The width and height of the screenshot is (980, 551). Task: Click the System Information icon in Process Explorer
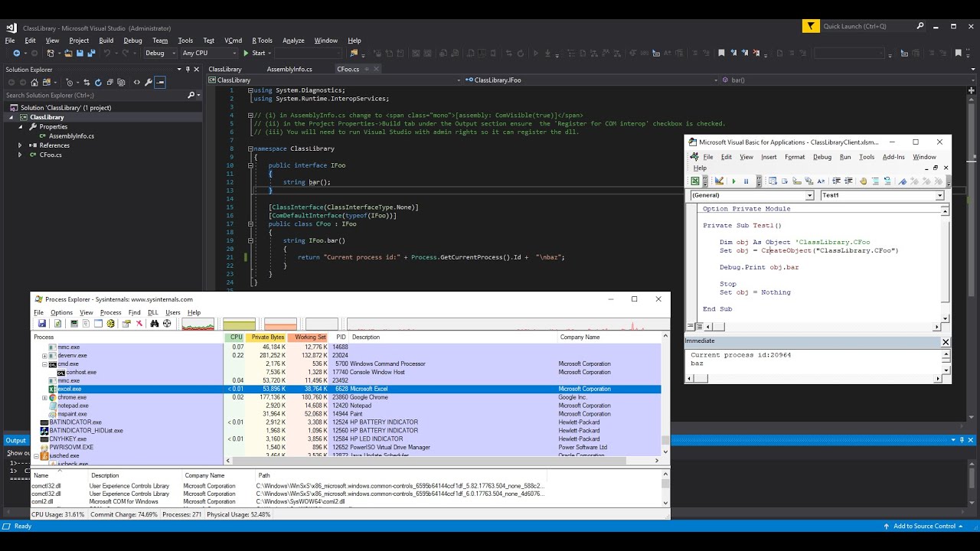pyautogui.click(x=74, y=324)
